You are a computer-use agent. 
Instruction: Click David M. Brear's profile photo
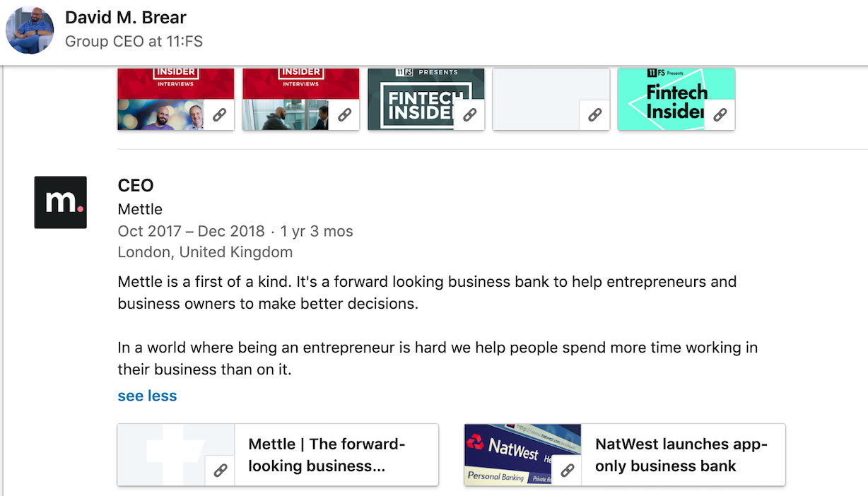click(x=30, y=30)
